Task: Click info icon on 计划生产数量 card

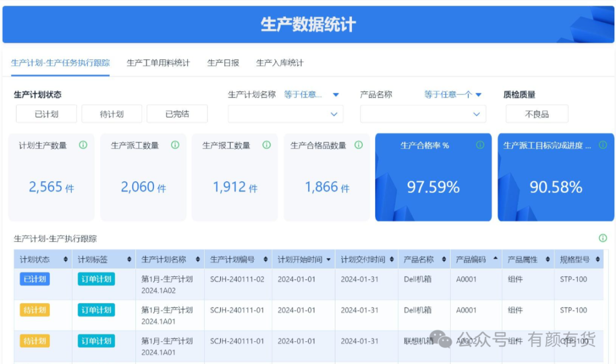Action: pos(83,145)
